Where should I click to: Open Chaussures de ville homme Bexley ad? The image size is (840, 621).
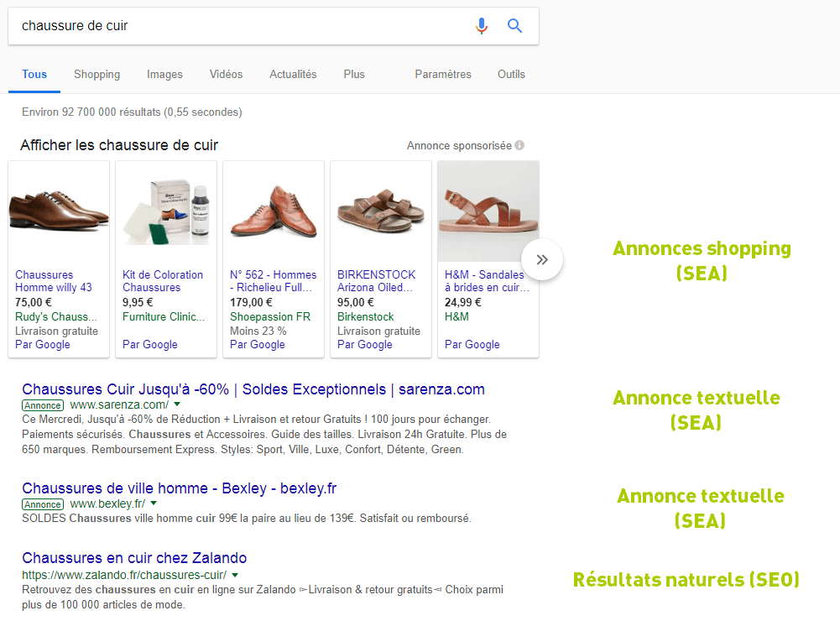tap(179, 488)
